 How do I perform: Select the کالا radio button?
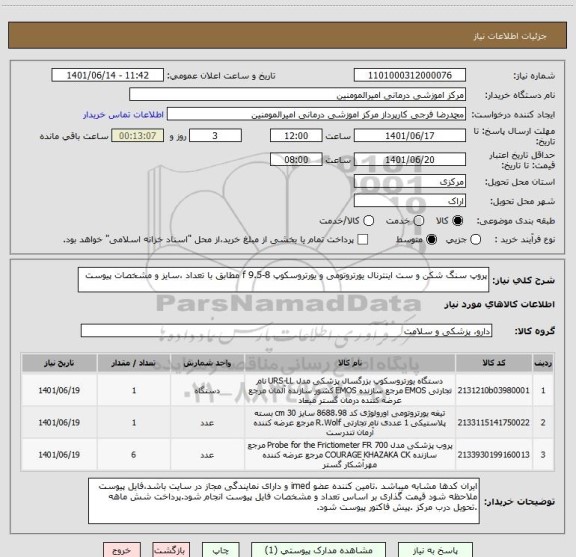tap(458, 220)
